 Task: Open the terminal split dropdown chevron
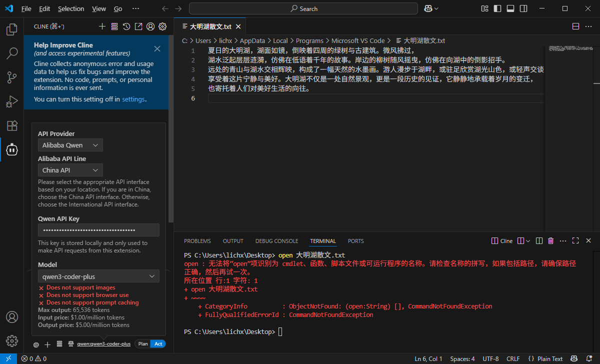[x=527, y=241]
